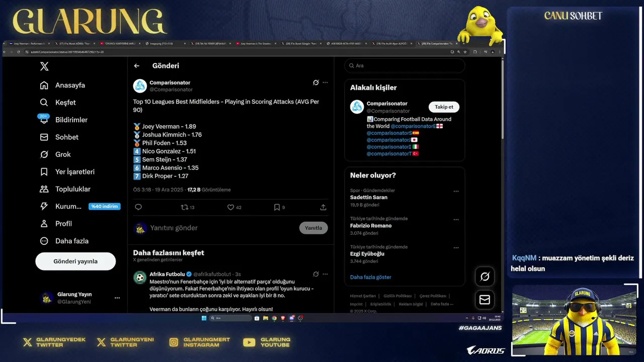Image resolution: width=644 pixels, height=362 pixels.
Task: Click the floating messages envelope button
Action: 485,300
